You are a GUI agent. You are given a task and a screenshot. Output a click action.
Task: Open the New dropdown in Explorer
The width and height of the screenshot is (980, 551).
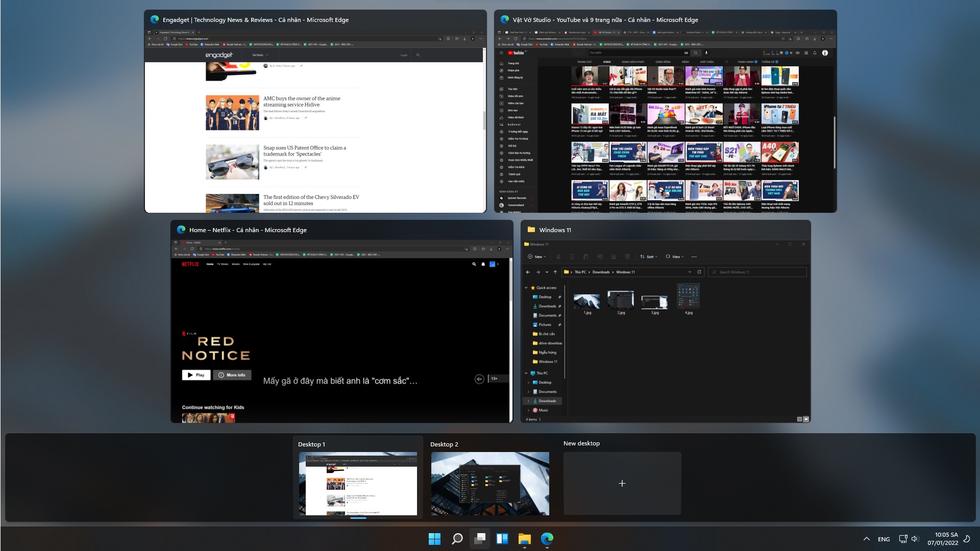point(537,257)
